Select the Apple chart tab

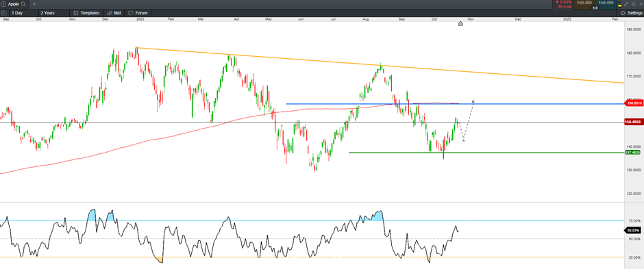14,3
